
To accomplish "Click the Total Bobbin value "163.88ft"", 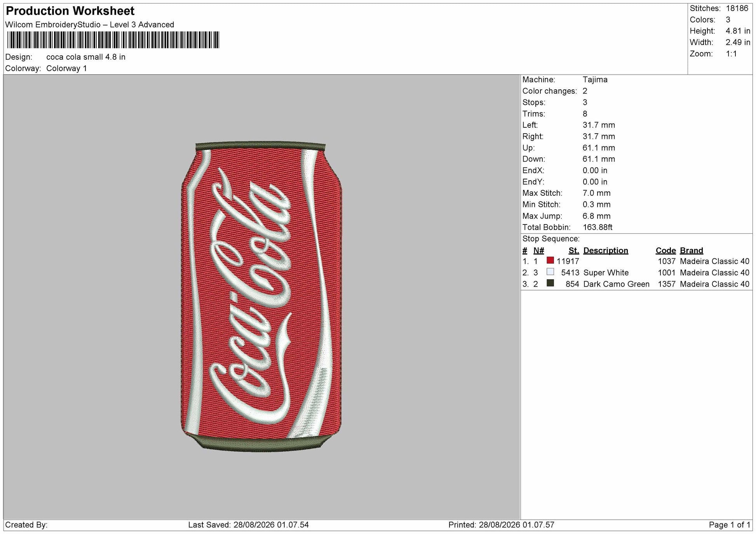I will 597,228.
